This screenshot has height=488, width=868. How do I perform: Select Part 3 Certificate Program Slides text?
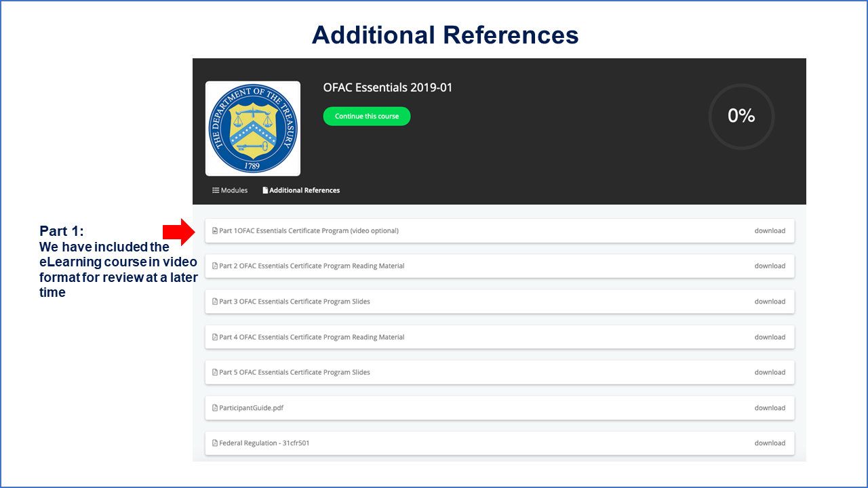pos(295,302)
